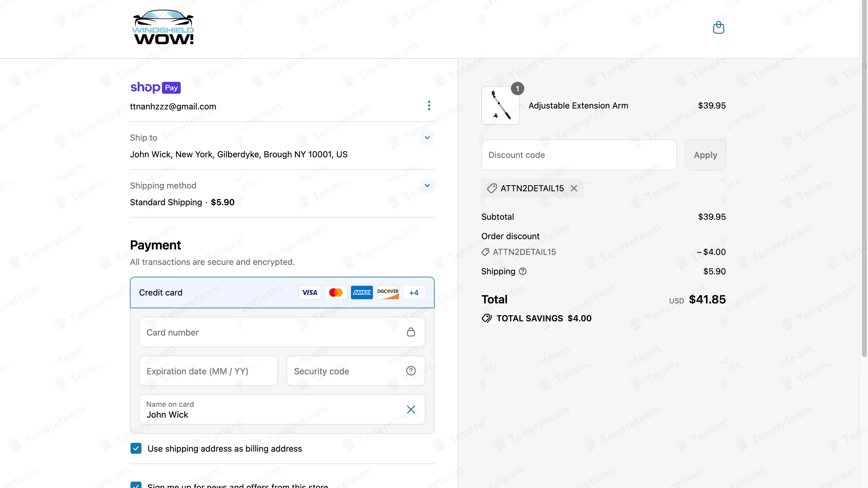Clear the Name on card field
The width and height of the screenshot is (868, 488).
pyautogui.click(x=410, y=409)
